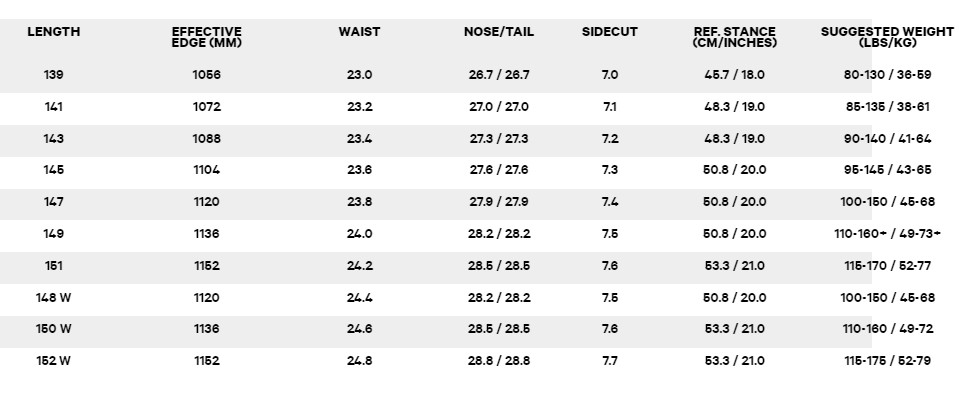This screenshot has width=972, height=412.
Task: Click the 148 W length cell
Action: [x=53, y=297]
